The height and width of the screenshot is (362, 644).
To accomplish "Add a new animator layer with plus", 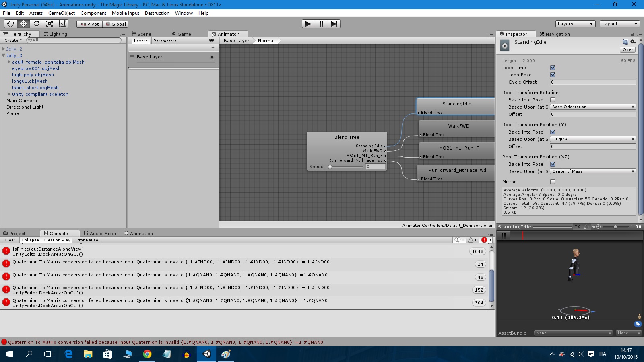I will (213, 47).
